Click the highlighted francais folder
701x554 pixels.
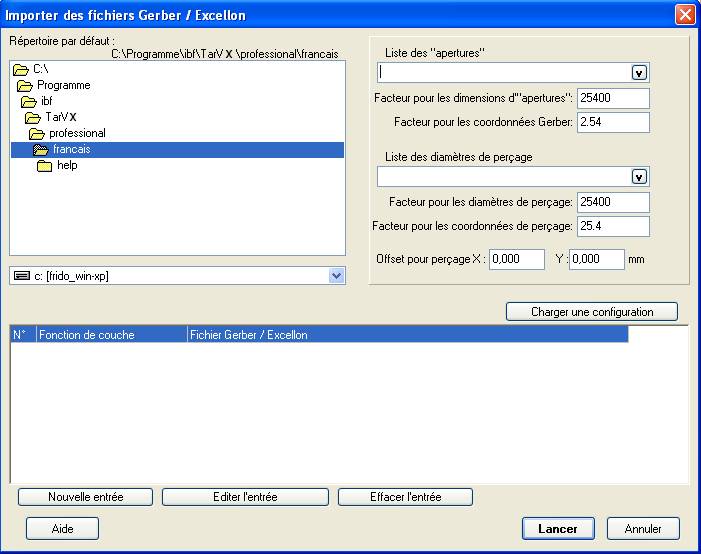pyautogui.click(x=71, y=149)
